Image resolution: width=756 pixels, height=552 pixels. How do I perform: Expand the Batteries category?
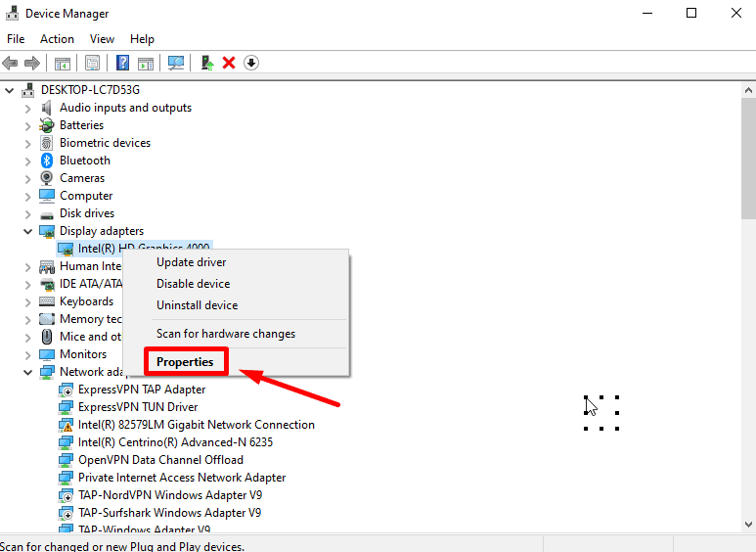click(x=28, y=126)
